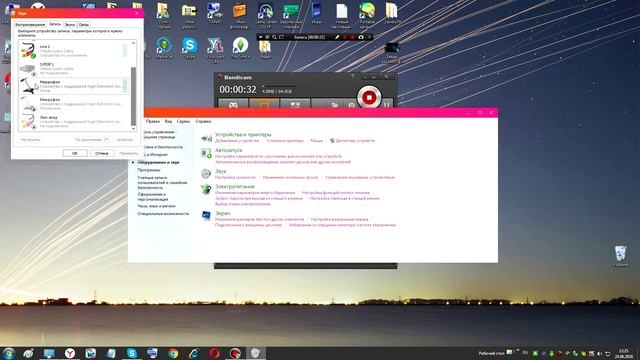Open Skype from the taskbar
Image resolution: width=640 pixels, height=360 pixels.
(132, 353)
